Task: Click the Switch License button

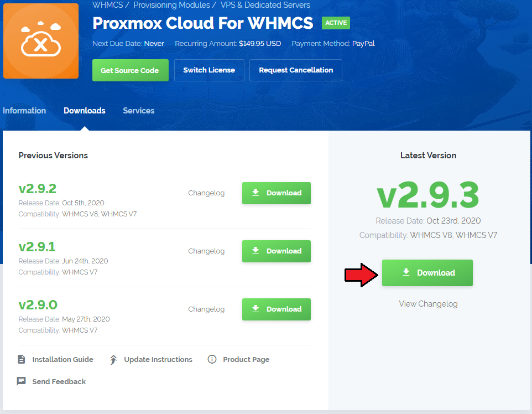Action: pyautogui.click(x=209, y=70)
